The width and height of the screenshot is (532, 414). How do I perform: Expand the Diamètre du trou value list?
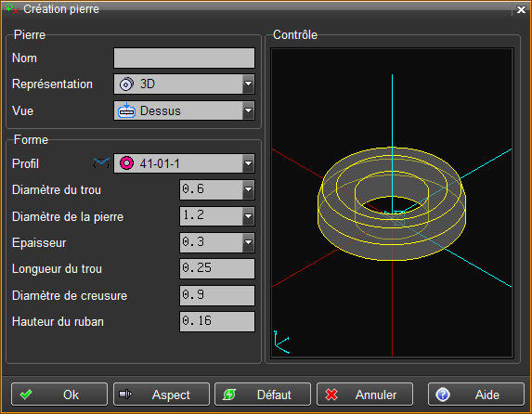tap(248, 189)
